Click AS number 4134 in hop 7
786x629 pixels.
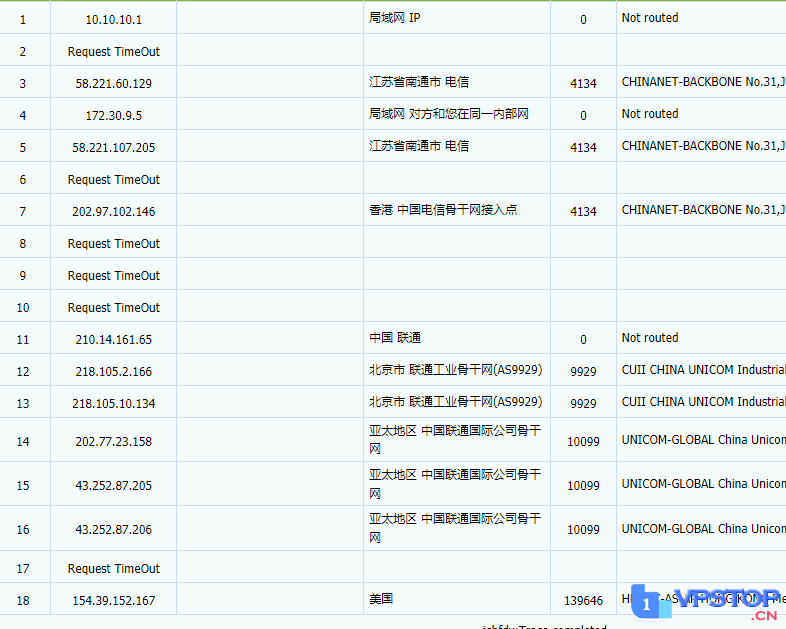(583, 212)
